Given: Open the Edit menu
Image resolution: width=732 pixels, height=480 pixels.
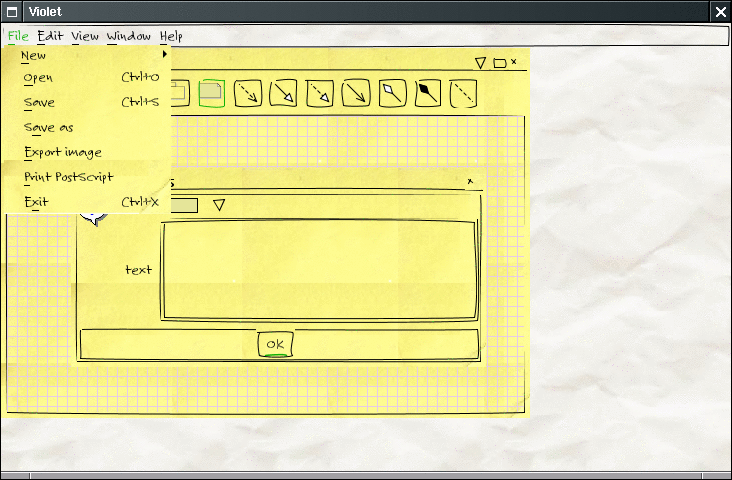Looking at the screenshot, I should point(50,36).
